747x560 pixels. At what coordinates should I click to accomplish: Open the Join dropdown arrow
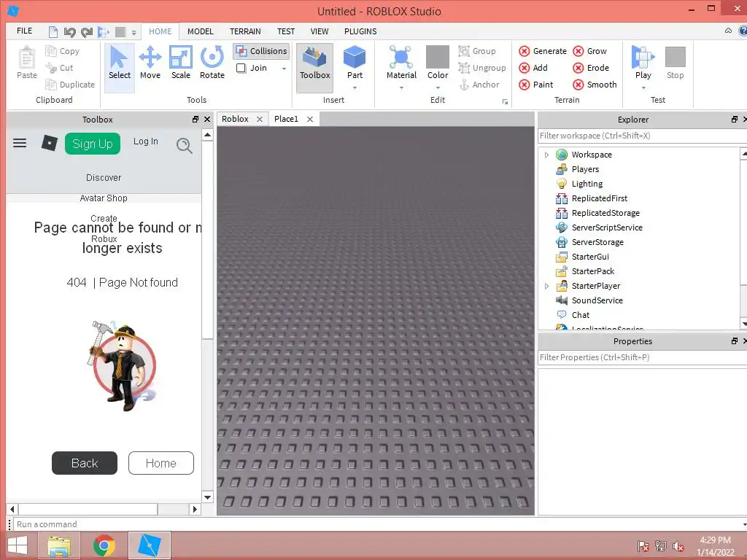284,69
